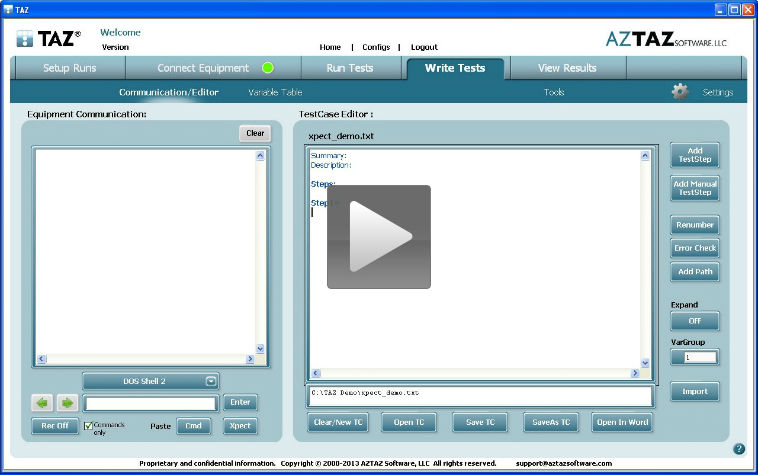
Task: Switch to the Run Tests tab
Action: (x=350, y=68)
